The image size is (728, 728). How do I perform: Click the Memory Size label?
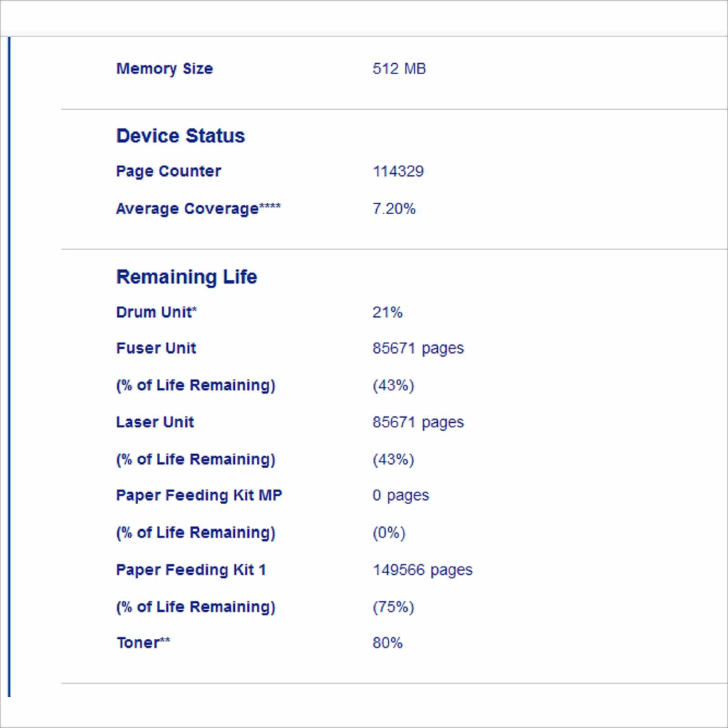165,69
